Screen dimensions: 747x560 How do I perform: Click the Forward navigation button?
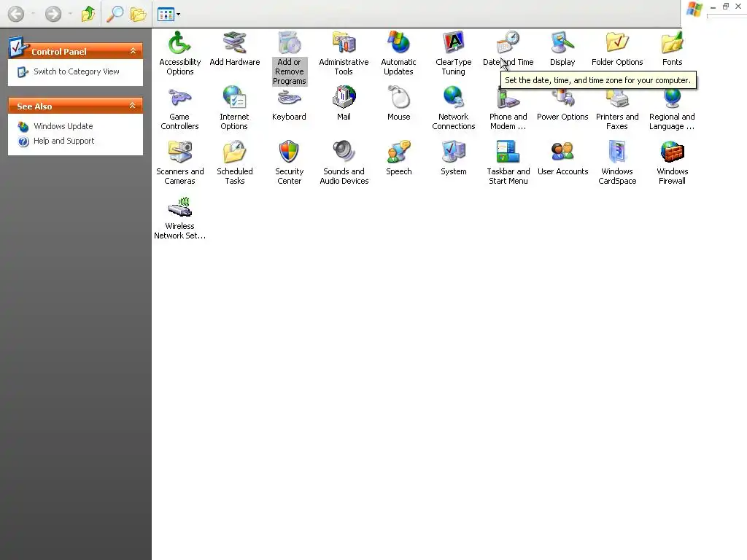point(53,14)
